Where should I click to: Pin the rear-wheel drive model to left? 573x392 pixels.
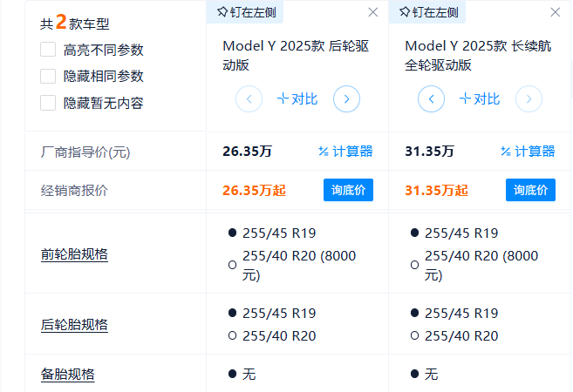click(x=246, y=12)
